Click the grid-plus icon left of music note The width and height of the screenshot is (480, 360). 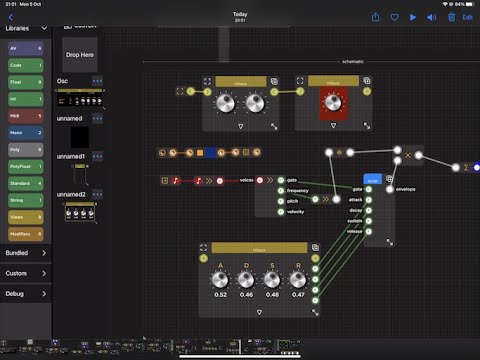click(165, 180)
